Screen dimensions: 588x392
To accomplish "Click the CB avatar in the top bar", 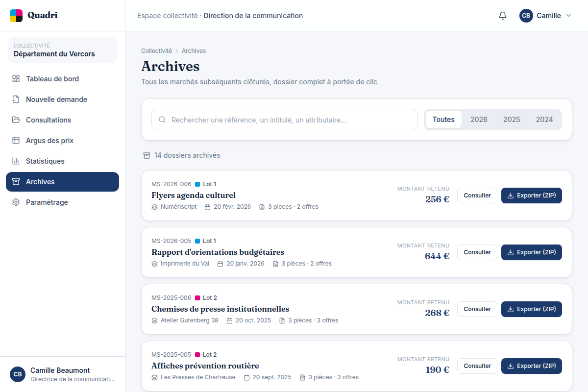I will tap(526, 16).
